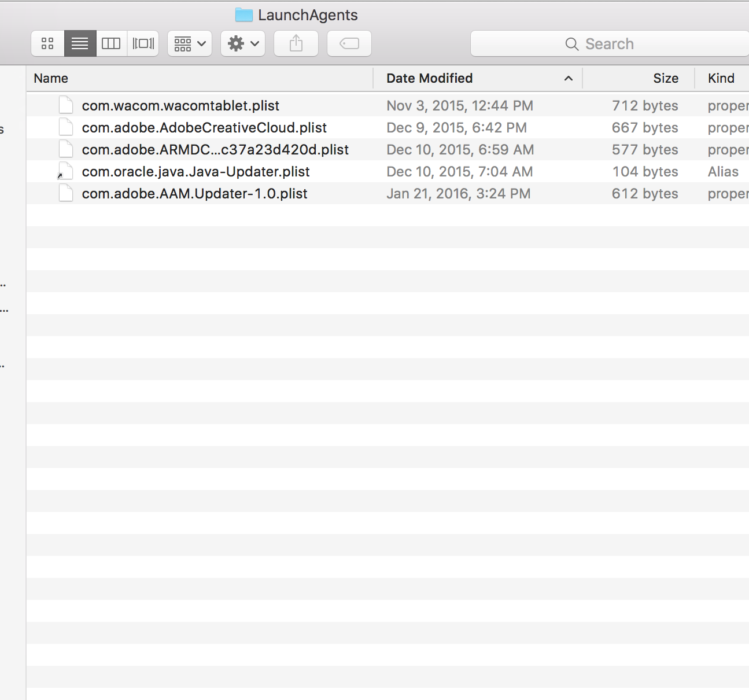Switch to list view

pos(80,43)
